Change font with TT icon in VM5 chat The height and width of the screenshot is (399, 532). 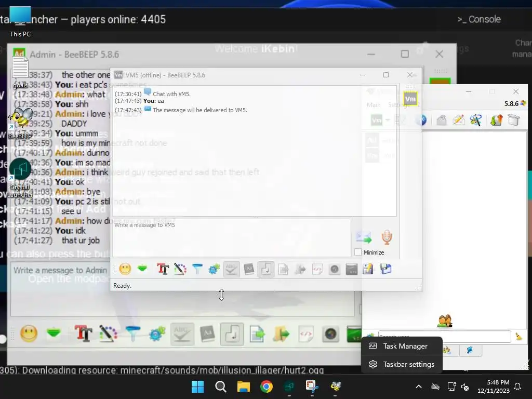click(x=163, y=269)
